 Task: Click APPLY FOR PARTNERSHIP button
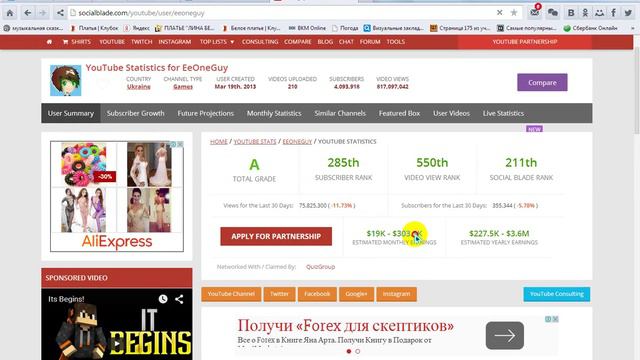(x=276, y=236)
